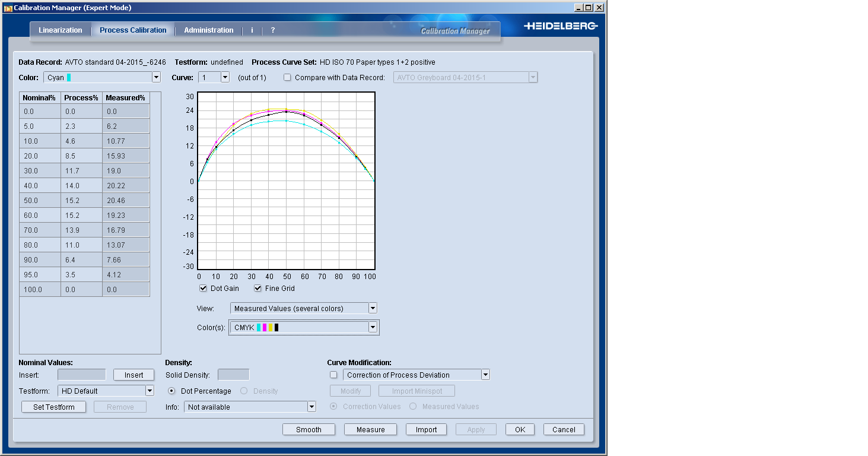Click the Smooth button
This screenshot has width=868, height=456.
pos(309,429)
